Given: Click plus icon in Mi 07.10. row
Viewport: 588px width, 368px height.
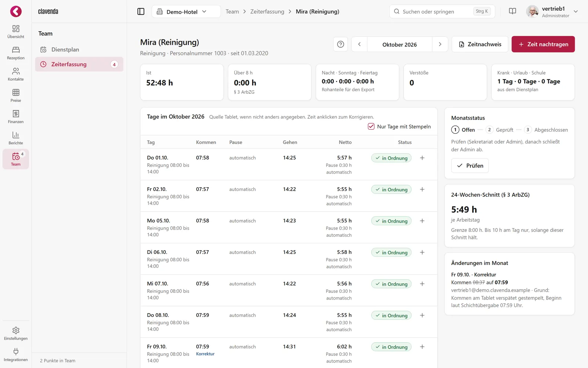Looking at the screenshot, I should (422, 284).
